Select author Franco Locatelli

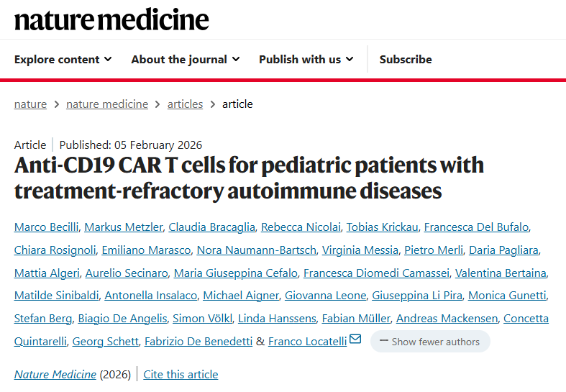tap(308, 341)
